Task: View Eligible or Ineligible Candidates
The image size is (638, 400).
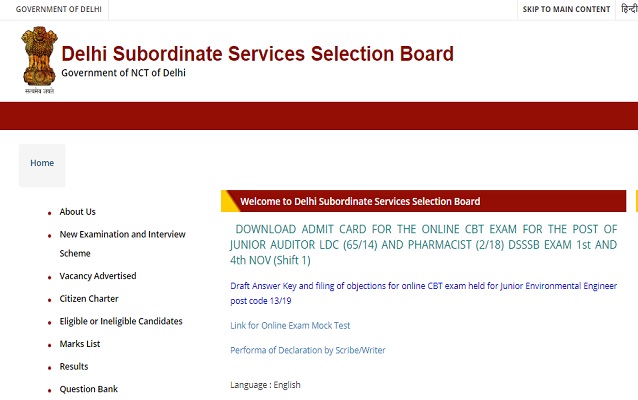Action: (120, 321)
